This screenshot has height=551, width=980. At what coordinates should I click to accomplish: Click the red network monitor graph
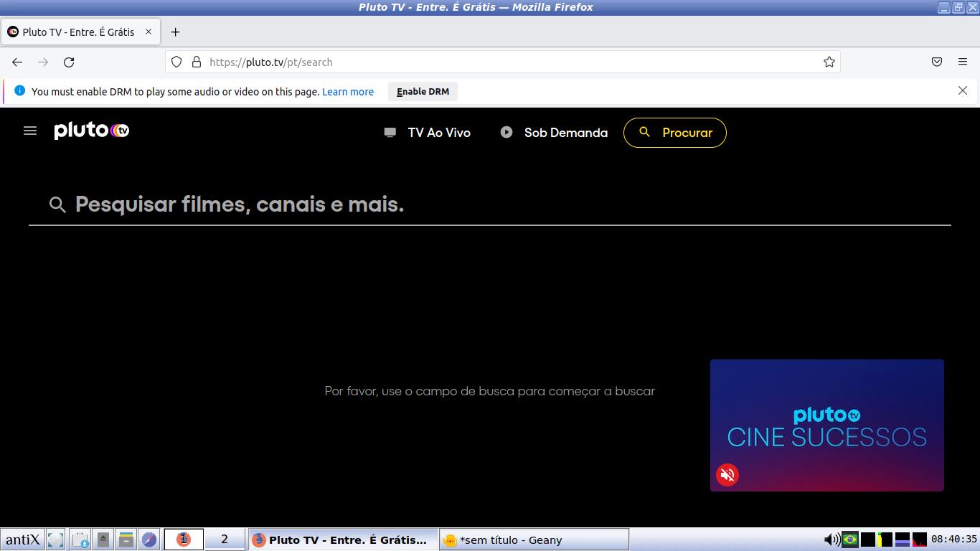(x=920, y=540)
